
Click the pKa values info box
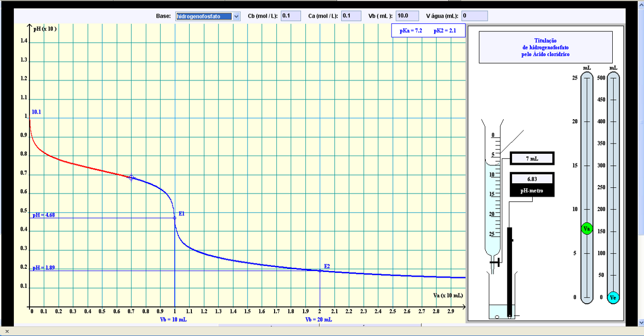[428, 31]
